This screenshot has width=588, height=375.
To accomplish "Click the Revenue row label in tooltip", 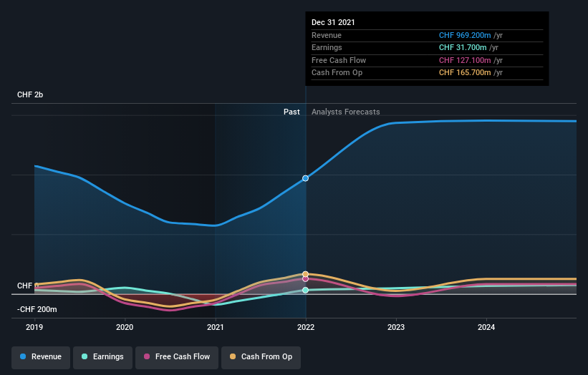I will (327, 35).
